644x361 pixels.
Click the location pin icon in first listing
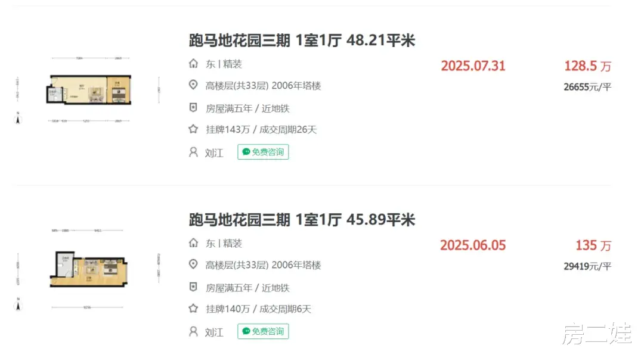(x=193, y=85)
